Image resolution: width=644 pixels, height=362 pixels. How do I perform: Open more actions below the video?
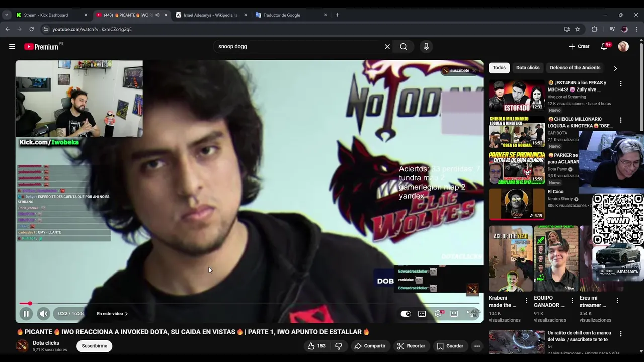477,346
